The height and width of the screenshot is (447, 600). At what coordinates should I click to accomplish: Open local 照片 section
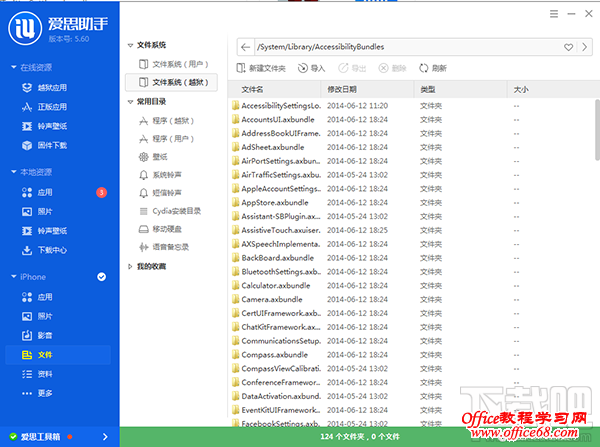37,211
